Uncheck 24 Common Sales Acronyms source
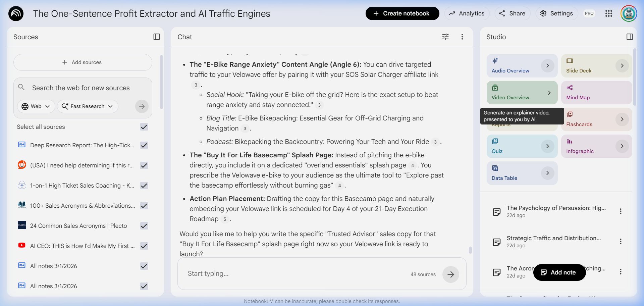The width and height of the screenshot is (644, 306). pos(144,226)
